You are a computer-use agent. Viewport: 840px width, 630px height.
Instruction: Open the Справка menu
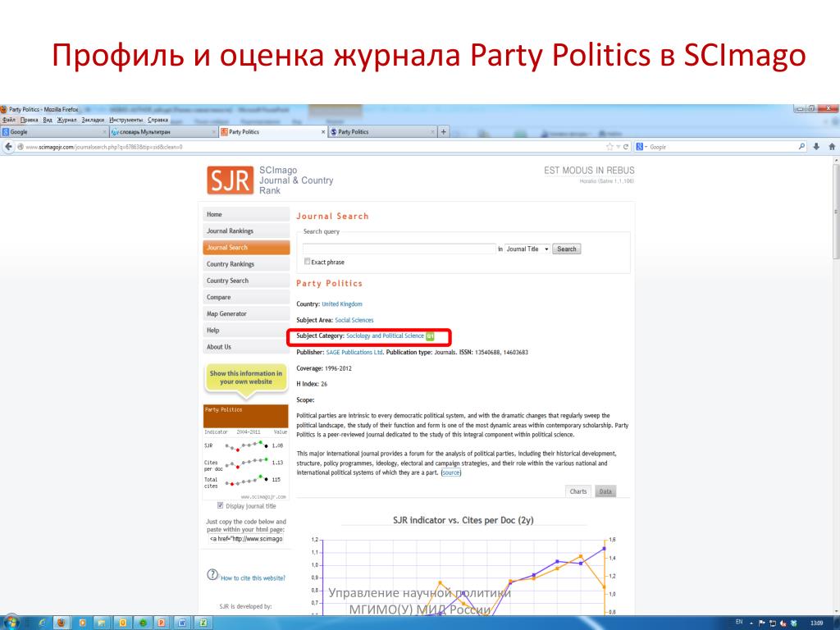pyautogui.click(x=158, y=120)
